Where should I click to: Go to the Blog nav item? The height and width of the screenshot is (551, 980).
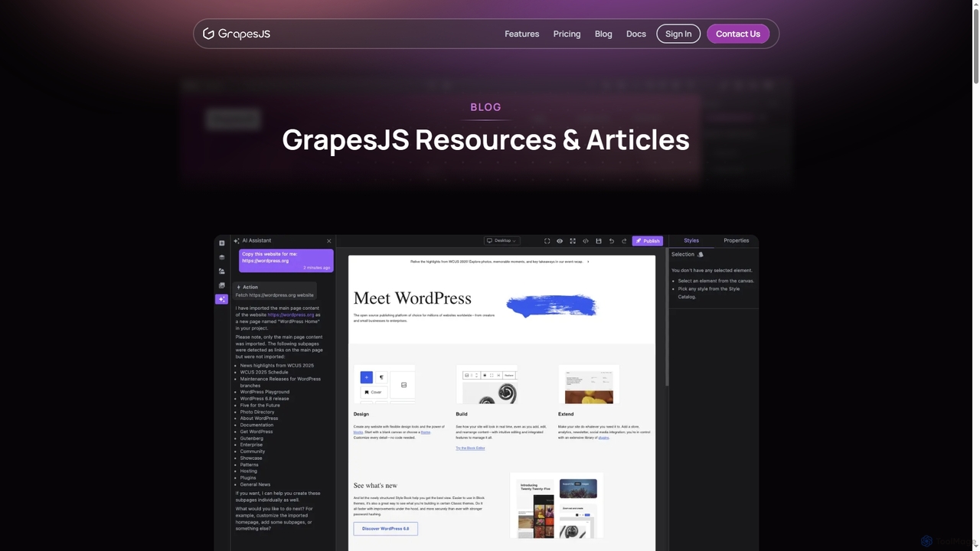603,34
